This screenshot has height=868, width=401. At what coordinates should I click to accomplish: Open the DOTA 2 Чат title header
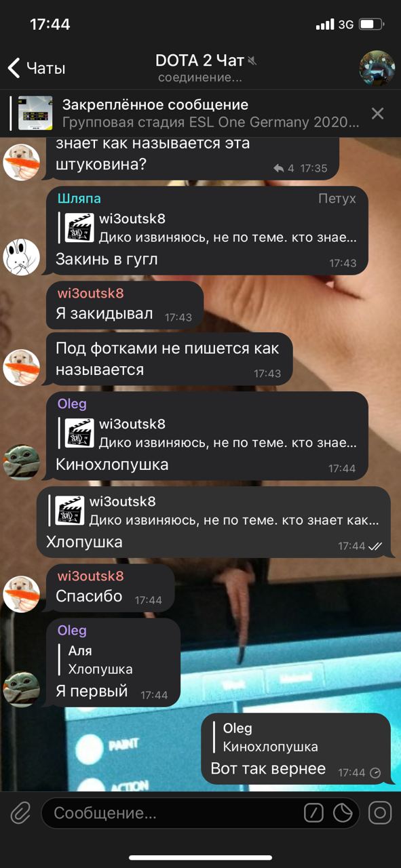click(x=200, y=68)
